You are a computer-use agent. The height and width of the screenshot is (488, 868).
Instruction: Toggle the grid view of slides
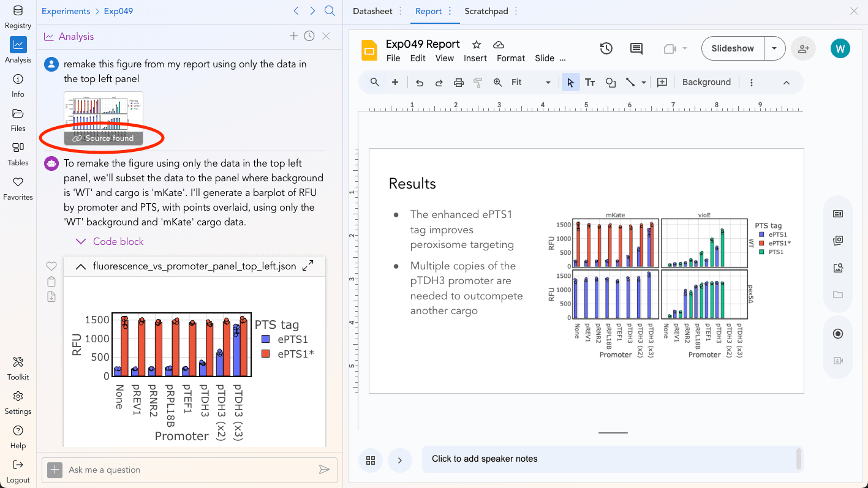(371, 460)
